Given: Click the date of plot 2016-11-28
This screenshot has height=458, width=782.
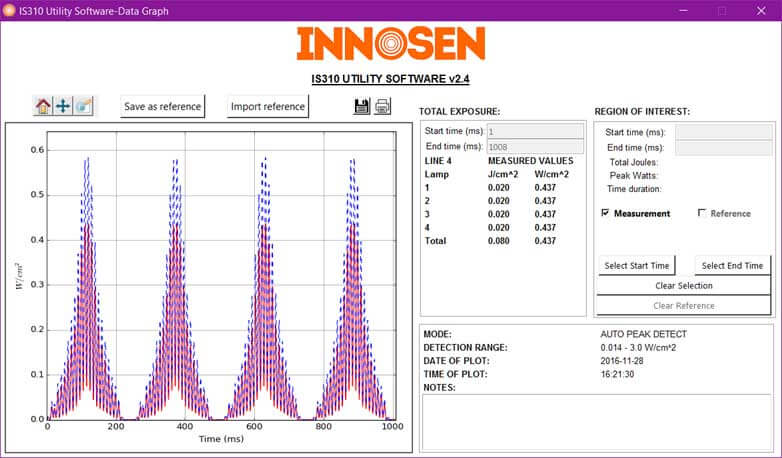Looking at the screenshot, I should pos(622,361).
